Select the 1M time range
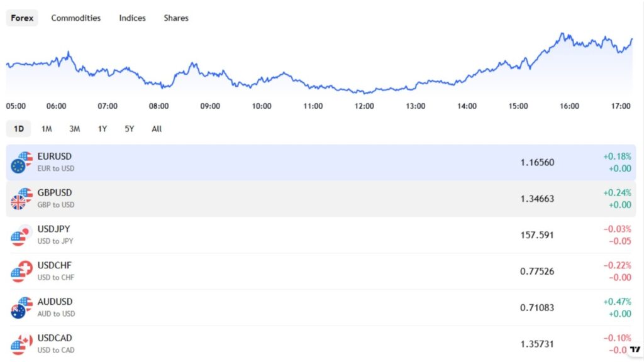Screen dimensions: 644x362 (x=47, y=129)
